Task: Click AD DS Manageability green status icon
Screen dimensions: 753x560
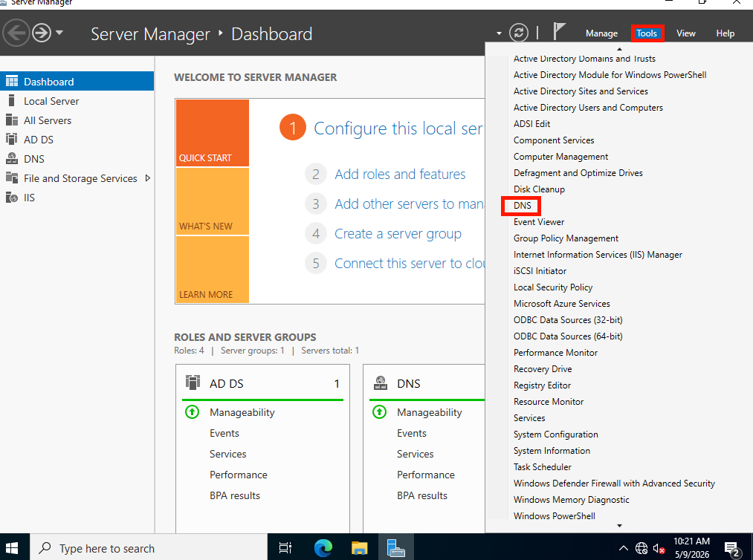Action: 192,411
